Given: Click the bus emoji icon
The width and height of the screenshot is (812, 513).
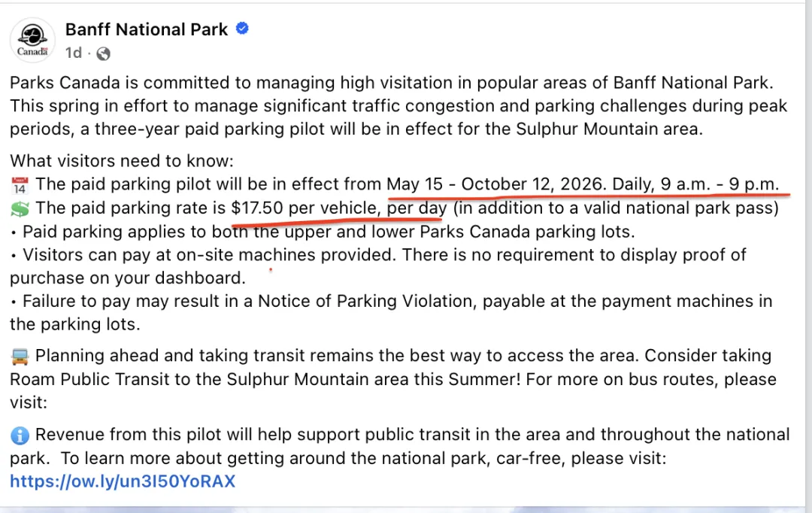Looking at the screenshot, I should point(20,357).
